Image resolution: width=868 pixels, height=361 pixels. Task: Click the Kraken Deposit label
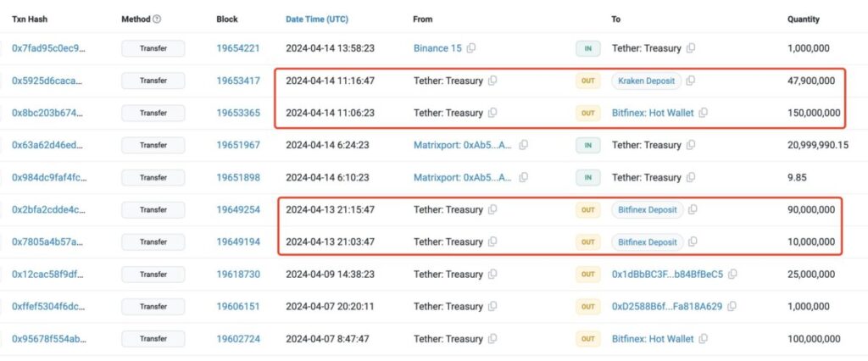point(646,81)
